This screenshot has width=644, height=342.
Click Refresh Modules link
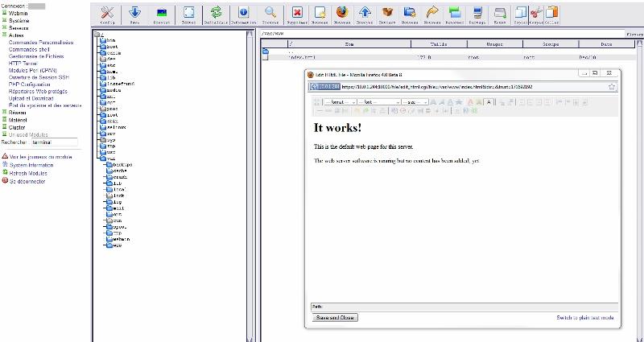(x=28, y=173)
